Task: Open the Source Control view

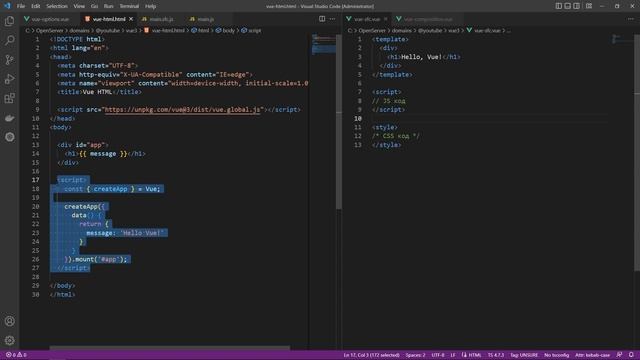Action: [9, 60]
